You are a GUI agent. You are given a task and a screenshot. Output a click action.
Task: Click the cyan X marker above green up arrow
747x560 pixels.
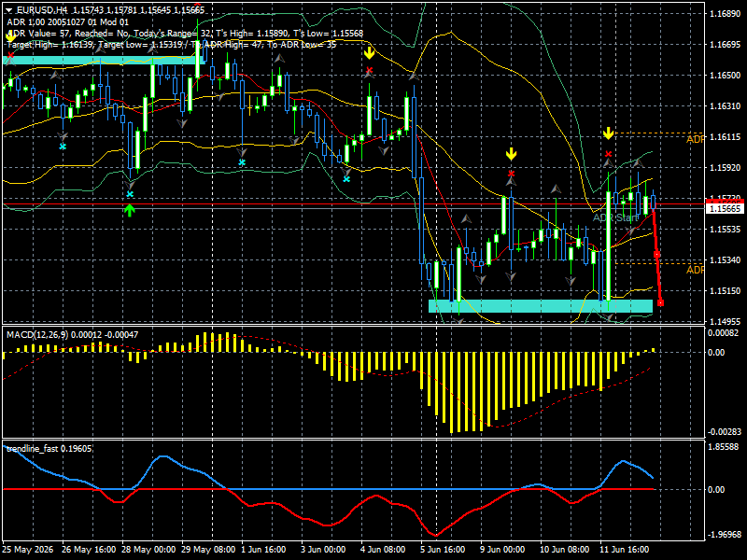[130, 194]
